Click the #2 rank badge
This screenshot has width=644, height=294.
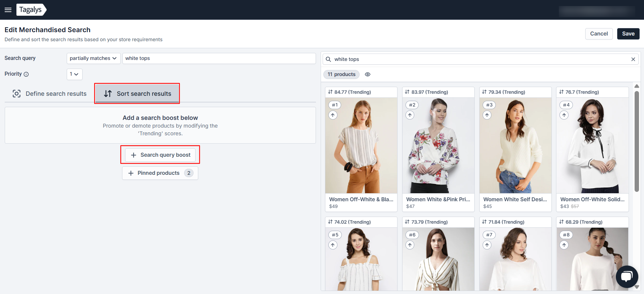412,105
